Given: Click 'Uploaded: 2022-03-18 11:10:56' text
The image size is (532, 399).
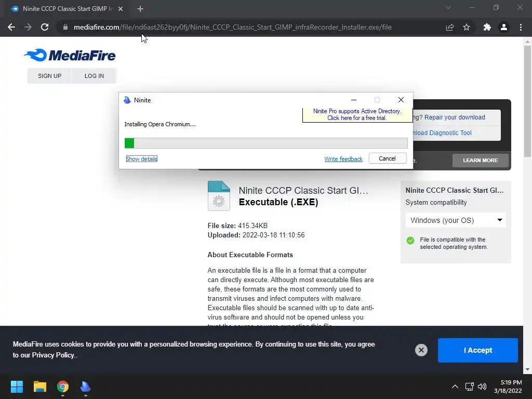Looking at the screenshot, I should 256,235.
